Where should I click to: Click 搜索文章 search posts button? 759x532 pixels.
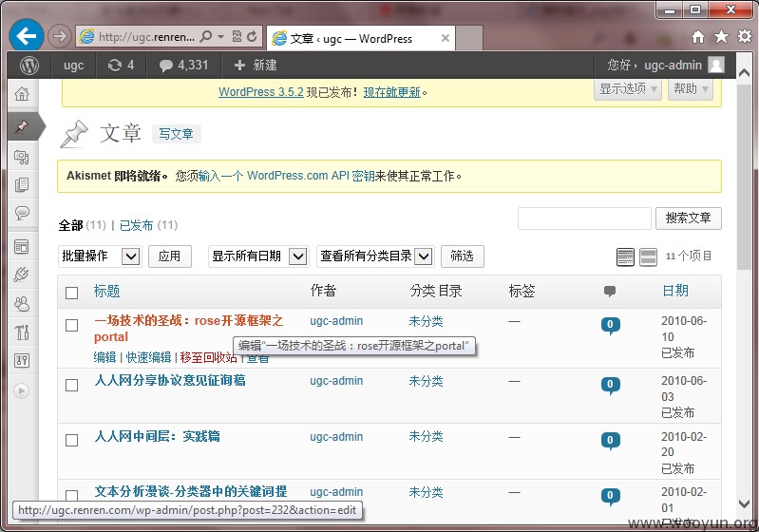point(689,218)
